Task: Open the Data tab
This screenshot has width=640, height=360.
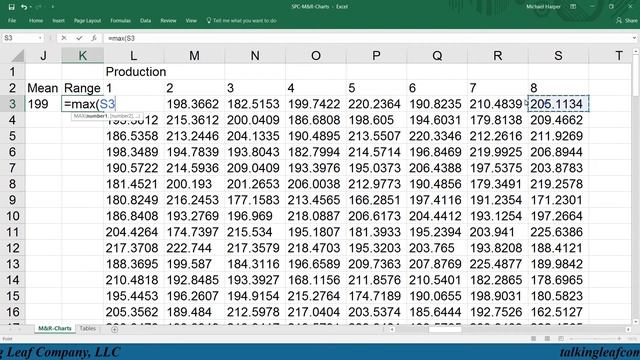Action: point(145,20)
